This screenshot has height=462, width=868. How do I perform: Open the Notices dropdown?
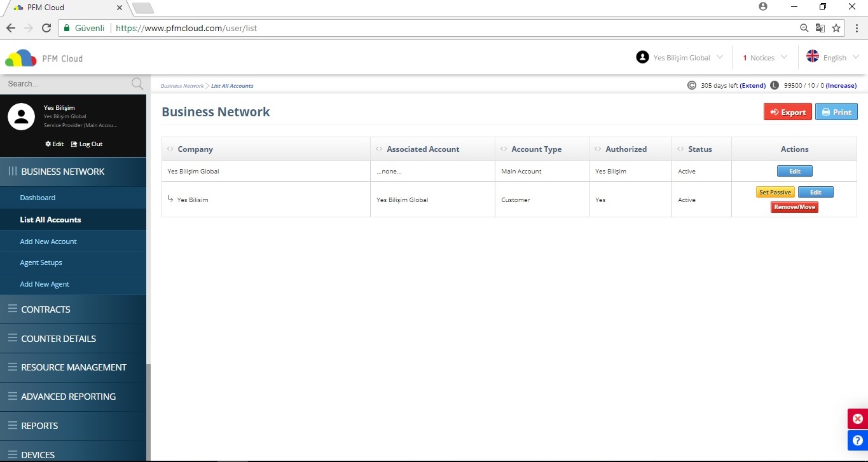click(765, 58)
